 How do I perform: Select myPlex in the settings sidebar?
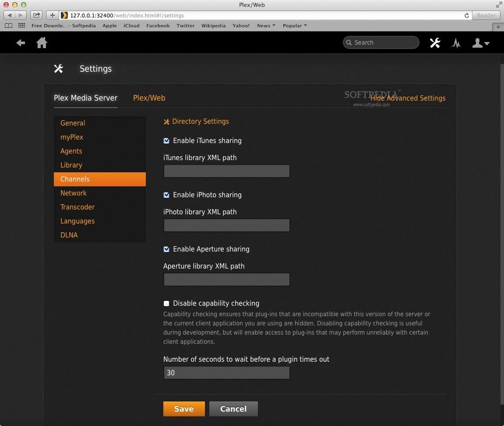[100, 137]
